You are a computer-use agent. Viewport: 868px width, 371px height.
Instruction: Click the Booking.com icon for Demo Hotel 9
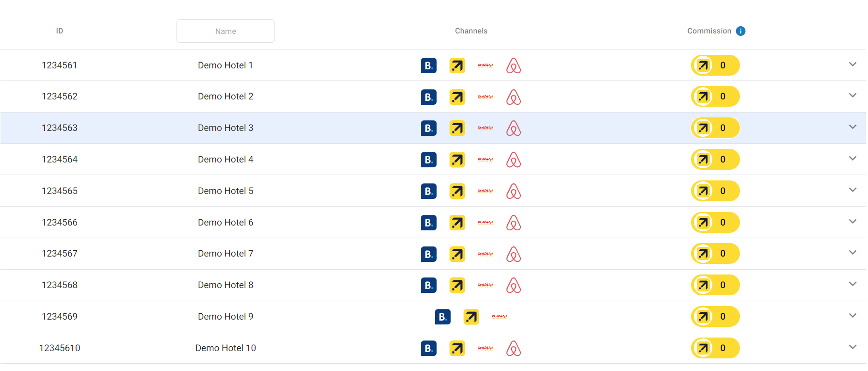(442, 317)
